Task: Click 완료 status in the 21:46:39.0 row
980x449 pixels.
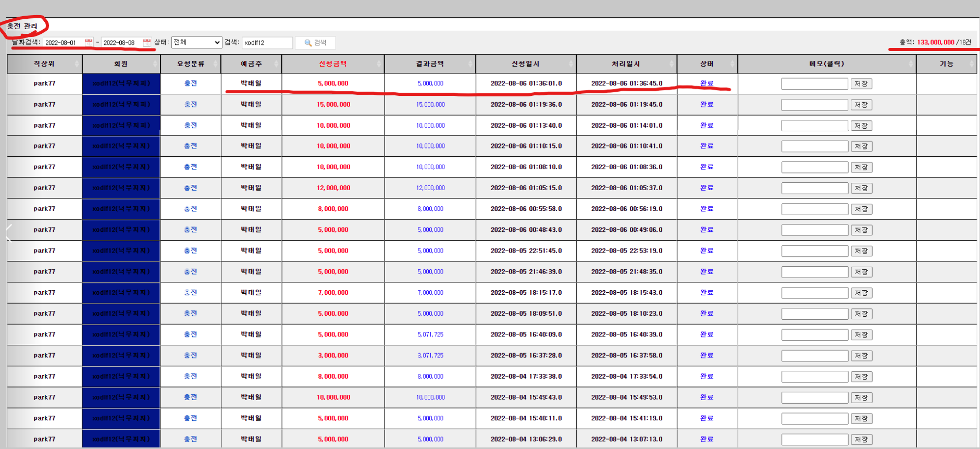Action: pos(707,271)
